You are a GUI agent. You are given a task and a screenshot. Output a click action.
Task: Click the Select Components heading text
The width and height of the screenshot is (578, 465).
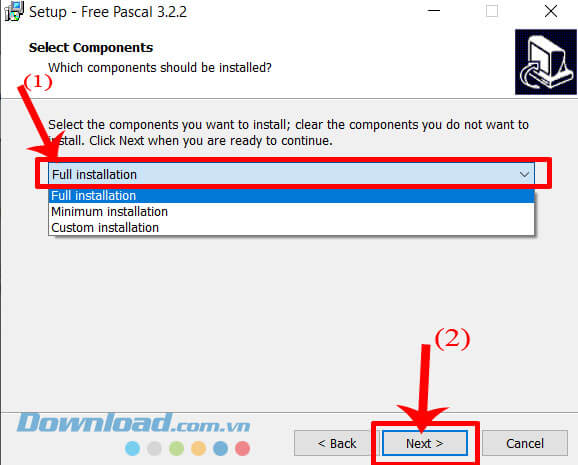point(91,48)
